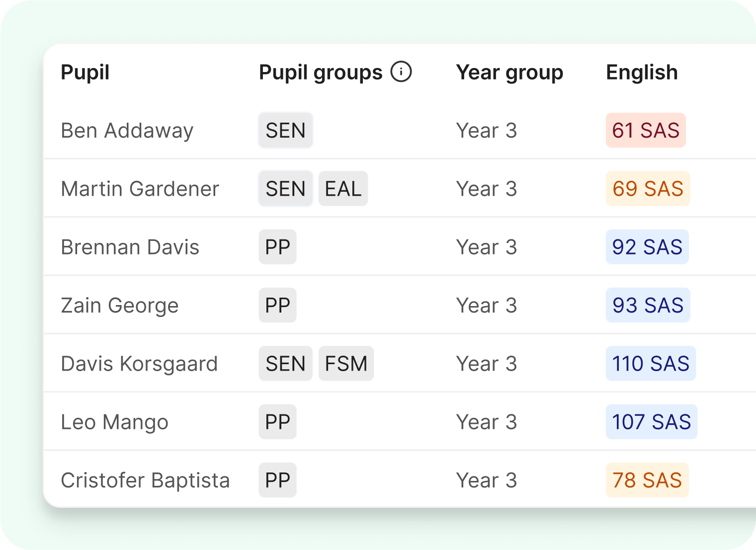Image resolution: width=756 pixels, height=550 pixels.
Task: Open pupil Ben Addaway
Action: coord(127,131)
